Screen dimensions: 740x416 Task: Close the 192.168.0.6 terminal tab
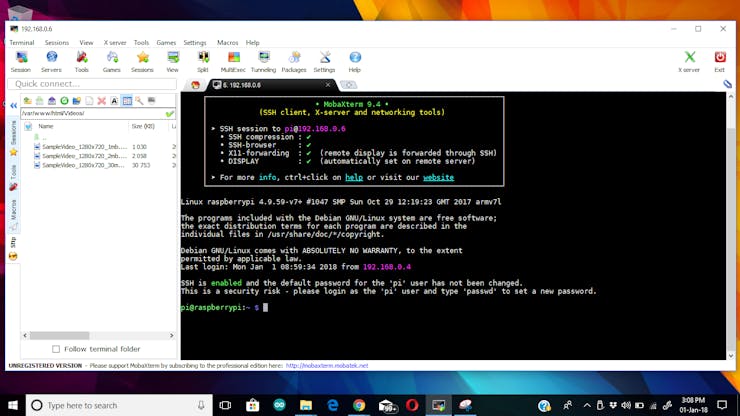(328, 85)
